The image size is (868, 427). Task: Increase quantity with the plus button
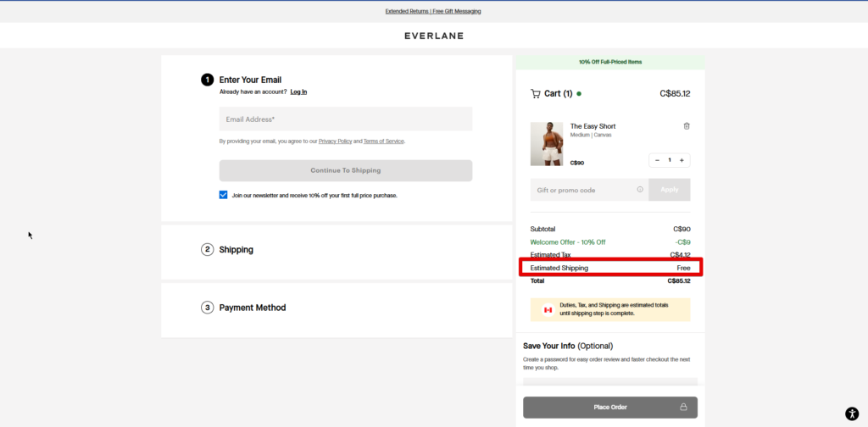(x=682, y=160)
